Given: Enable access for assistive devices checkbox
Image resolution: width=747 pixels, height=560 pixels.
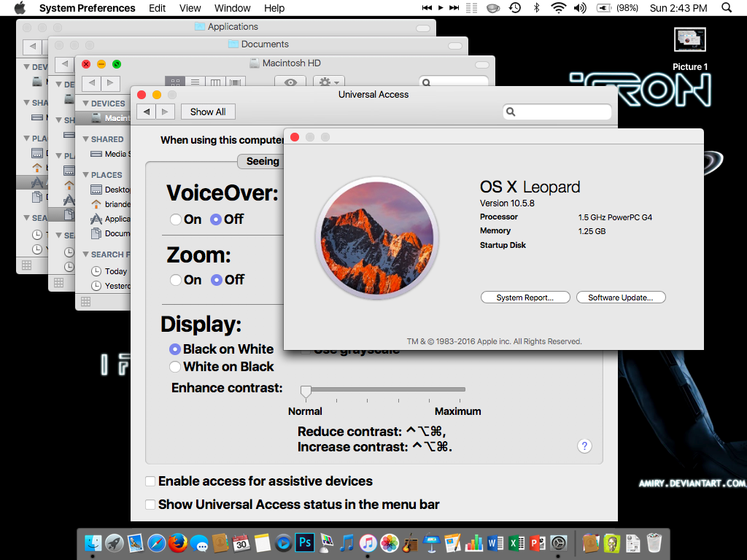Looking at the screenshot, I should click(x=150, y=481).
